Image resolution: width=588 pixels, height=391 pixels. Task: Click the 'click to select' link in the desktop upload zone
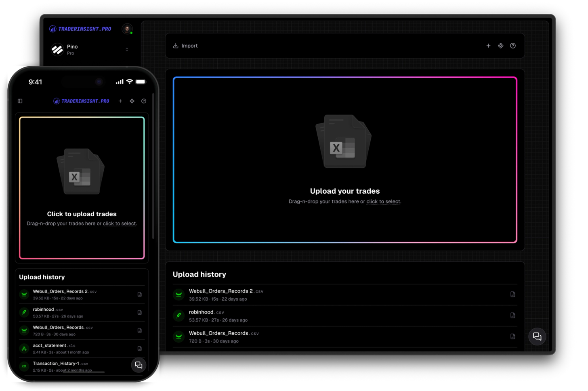point(383,201)
